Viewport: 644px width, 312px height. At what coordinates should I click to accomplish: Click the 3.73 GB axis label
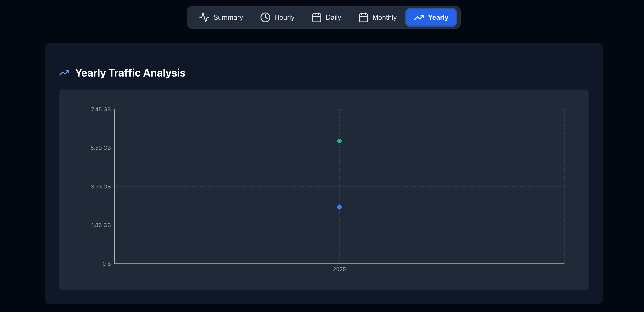pyautogui.click(x=101, y=187)
